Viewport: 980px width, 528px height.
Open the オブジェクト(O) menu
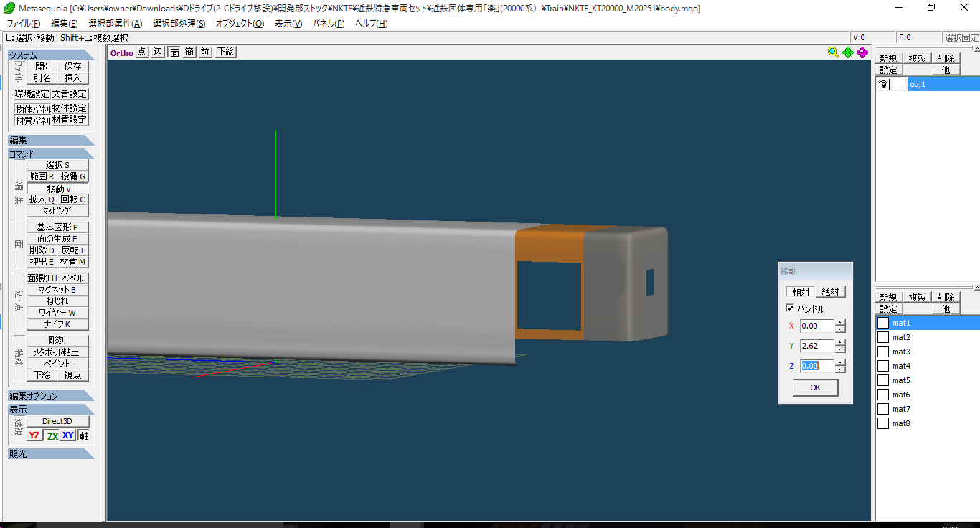tap(240, 23)
